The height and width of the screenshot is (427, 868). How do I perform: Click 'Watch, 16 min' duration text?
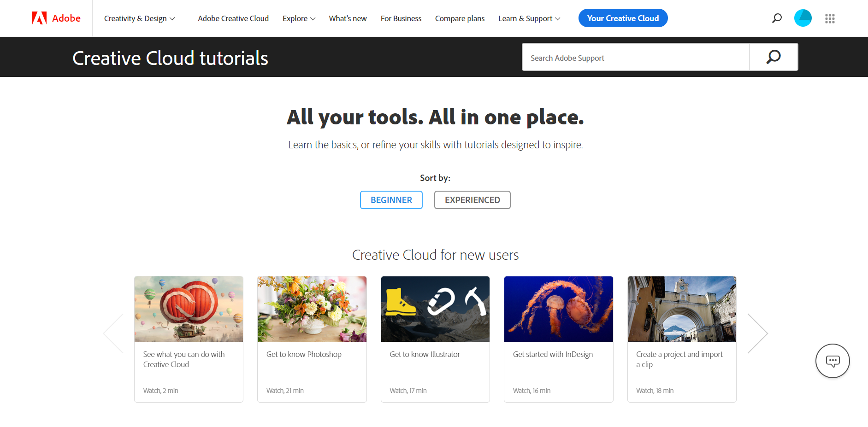531,391
